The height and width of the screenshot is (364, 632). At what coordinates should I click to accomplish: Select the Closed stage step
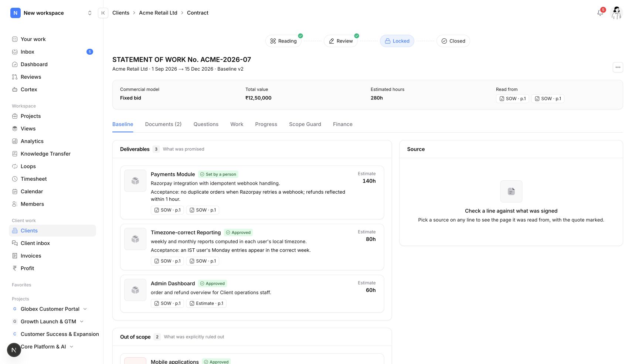(453, 41)
